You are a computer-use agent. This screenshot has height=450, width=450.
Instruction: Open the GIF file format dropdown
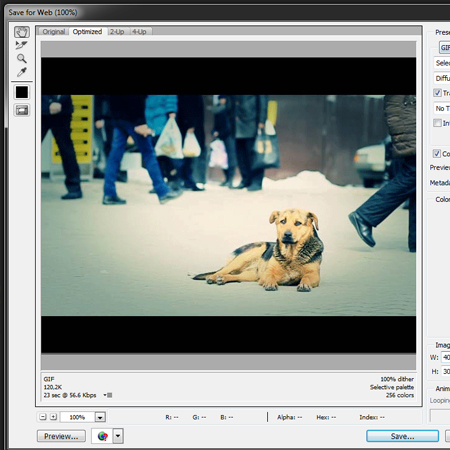[445, 48]
